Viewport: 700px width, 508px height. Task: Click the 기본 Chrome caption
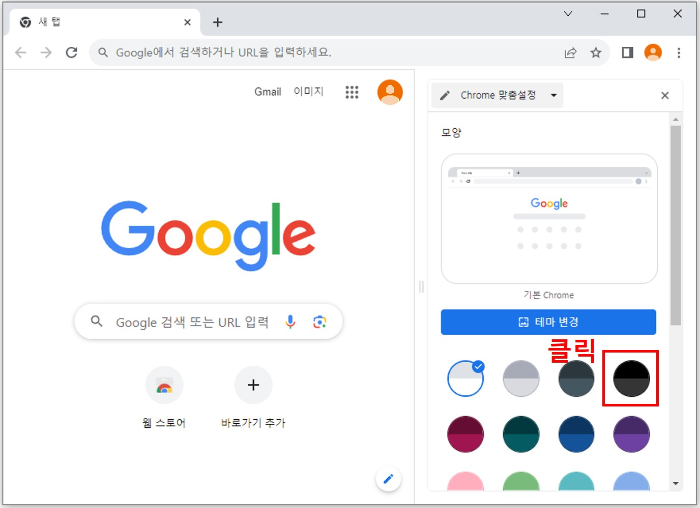tap(549, 295)
